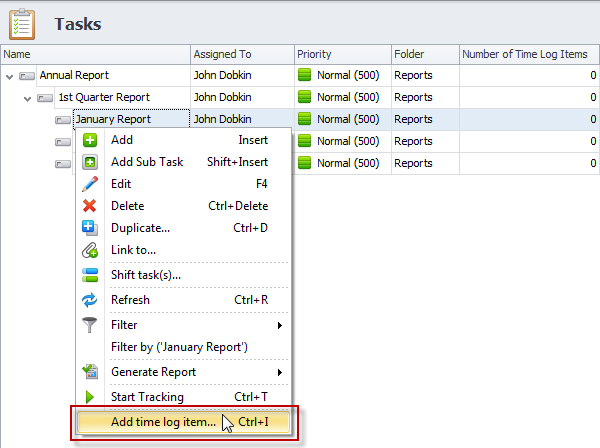Click the Refresh arrows icon
The image size is (600, 448).
90,300
